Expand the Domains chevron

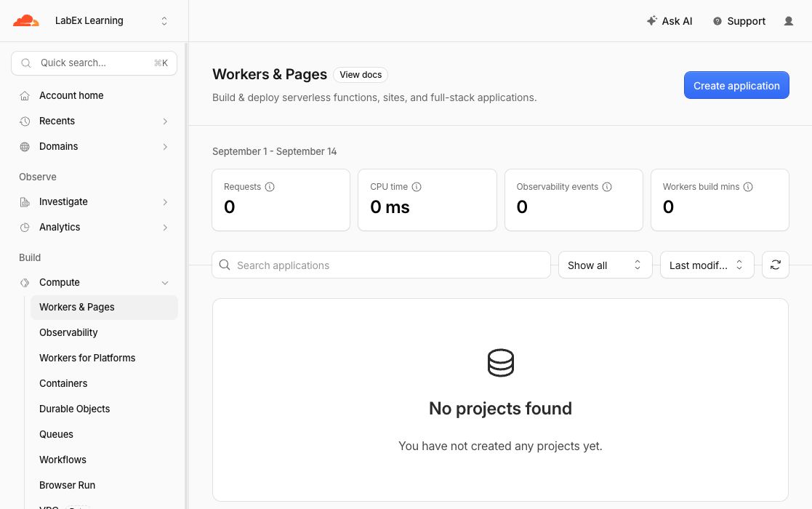[x=165, y=147]
